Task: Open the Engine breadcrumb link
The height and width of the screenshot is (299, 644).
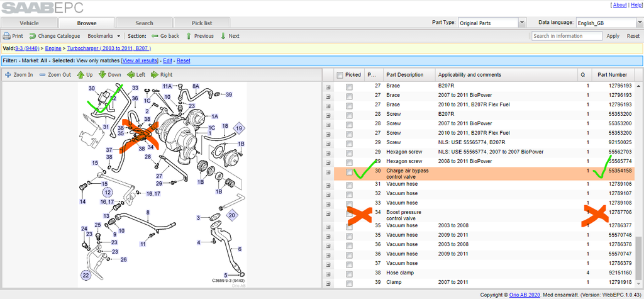Action: (53, 48)
